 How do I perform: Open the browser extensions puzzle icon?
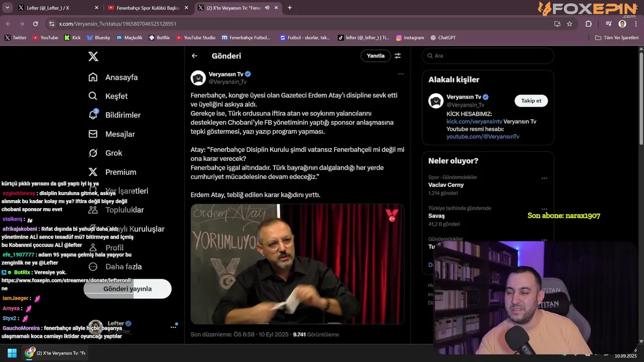(x=589, y=24)
